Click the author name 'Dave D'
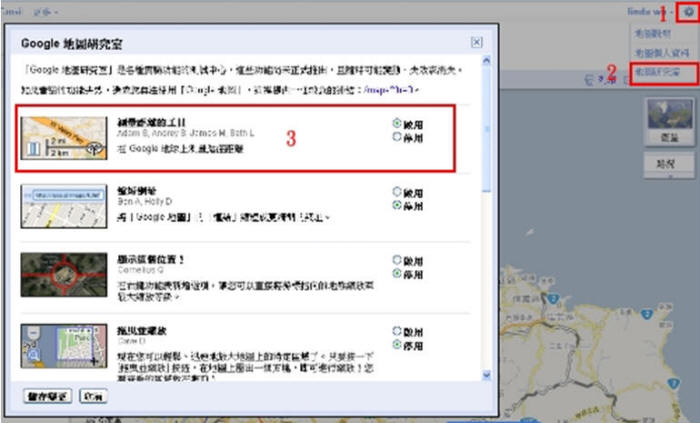 click(131, 341)
